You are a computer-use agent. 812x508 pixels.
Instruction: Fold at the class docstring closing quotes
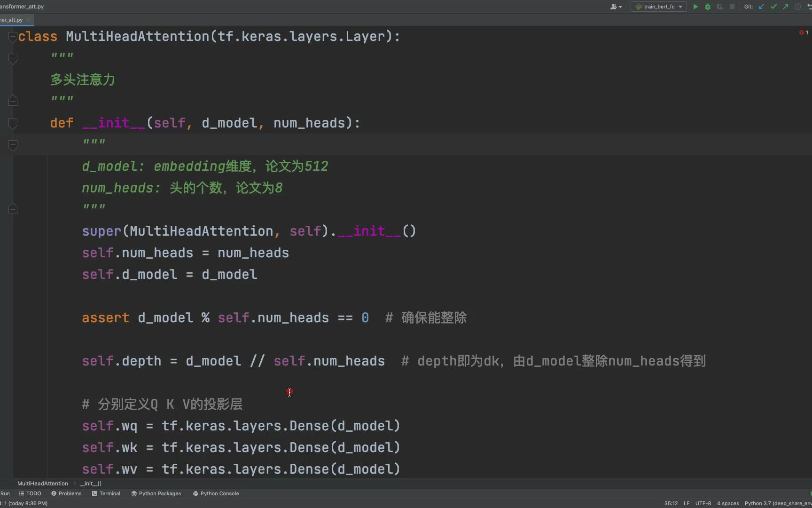(x=13, y=101)
